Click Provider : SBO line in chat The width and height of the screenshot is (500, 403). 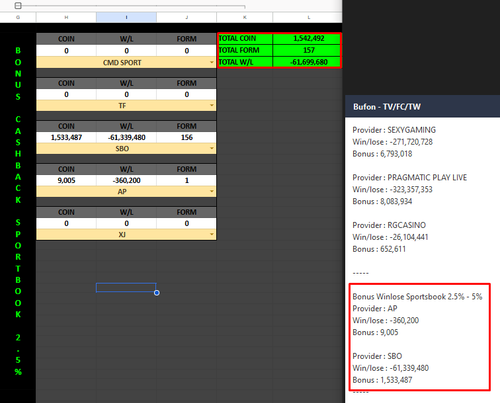(377, 356)
